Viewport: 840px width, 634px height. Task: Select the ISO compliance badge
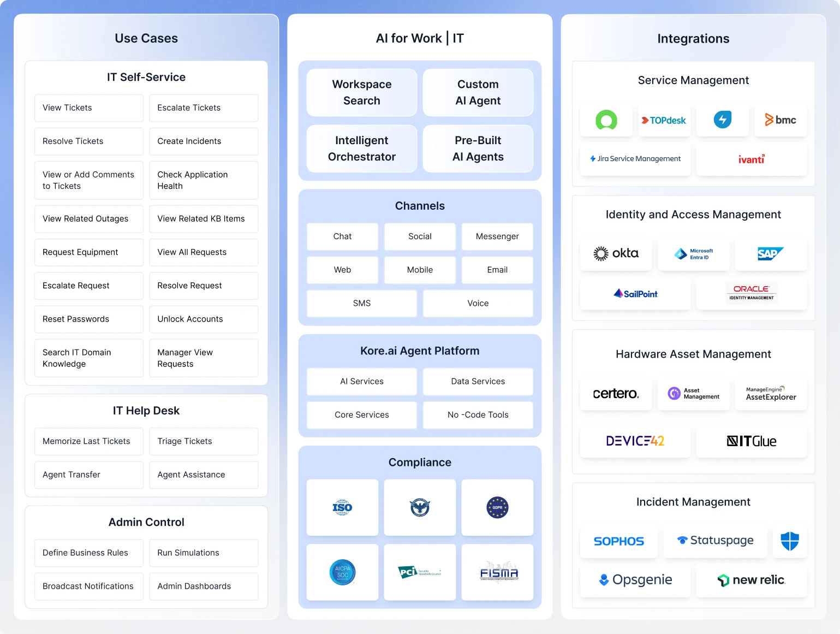coord(342,507)
